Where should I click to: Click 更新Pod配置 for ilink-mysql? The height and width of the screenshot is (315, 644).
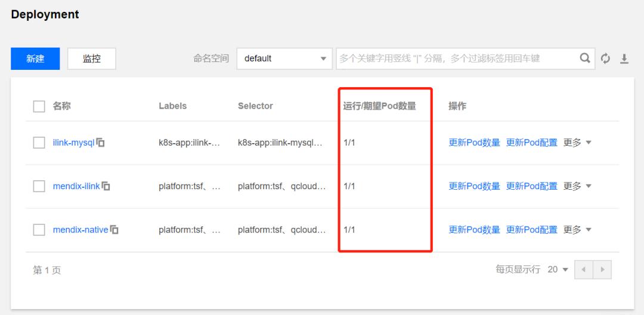coord(532,143)
